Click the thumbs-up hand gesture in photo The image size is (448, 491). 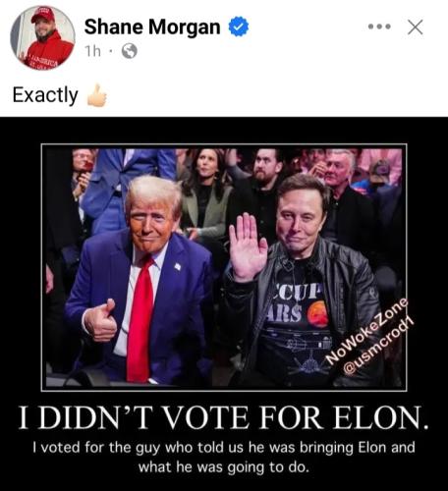(100, 321)
